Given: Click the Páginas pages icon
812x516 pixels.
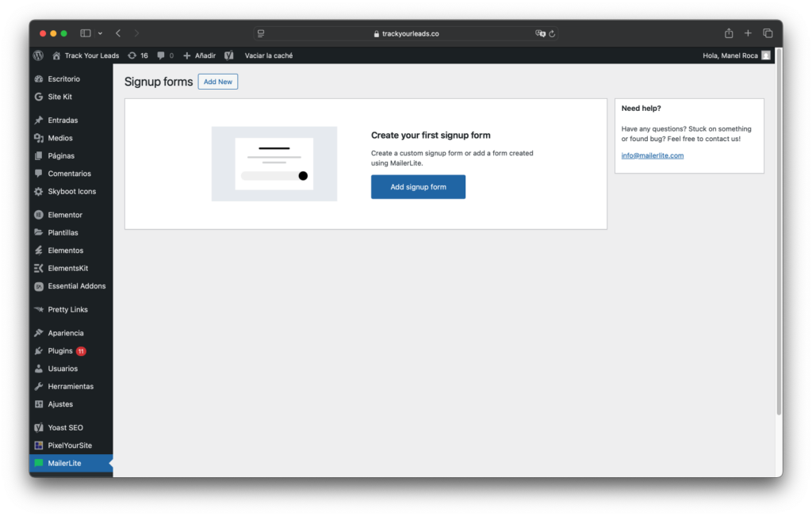Looking at the screenshot, I should pyautogui.click(x=39, y=156).
